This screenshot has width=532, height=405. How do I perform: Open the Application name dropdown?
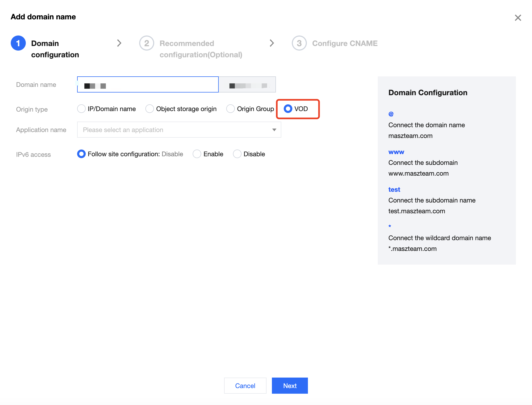(175, 130)
